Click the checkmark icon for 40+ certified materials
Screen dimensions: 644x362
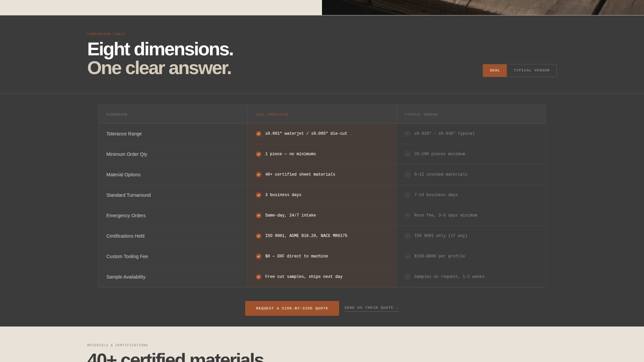(258, 175)
